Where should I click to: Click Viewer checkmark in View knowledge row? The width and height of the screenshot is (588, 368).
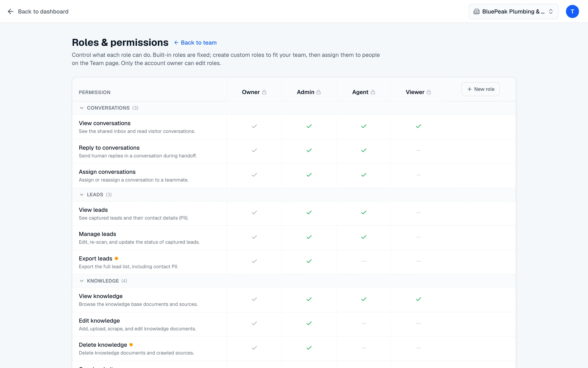click(418, 299)
